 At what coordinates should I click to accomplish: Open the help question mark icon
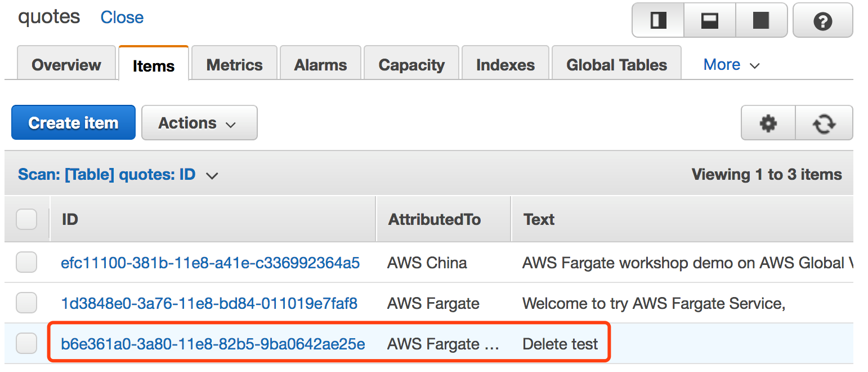pos(822,21)
